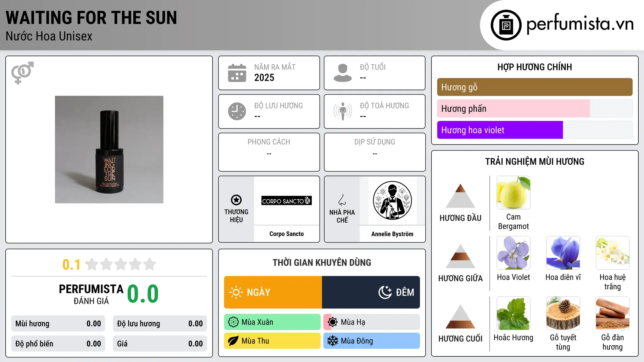Click the calendar icon beside Năm ra mắt
644x362 pixels.
[x=237, y=73]
